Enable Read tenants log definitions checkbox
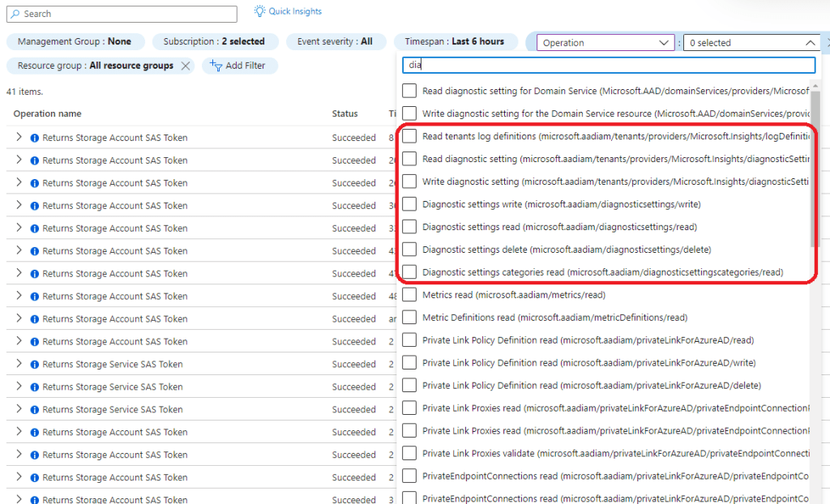 pos(409,136)
